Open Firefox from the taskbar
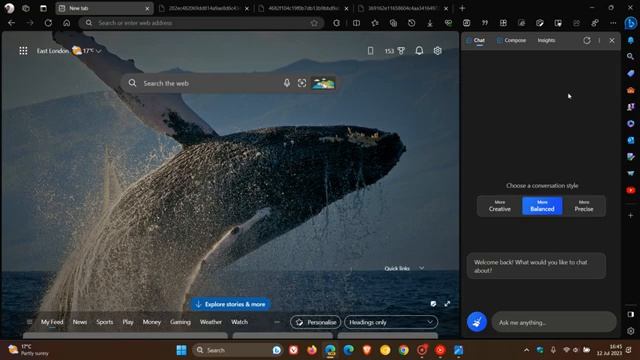This screenshot has width=640, height=360. point(312,350)
